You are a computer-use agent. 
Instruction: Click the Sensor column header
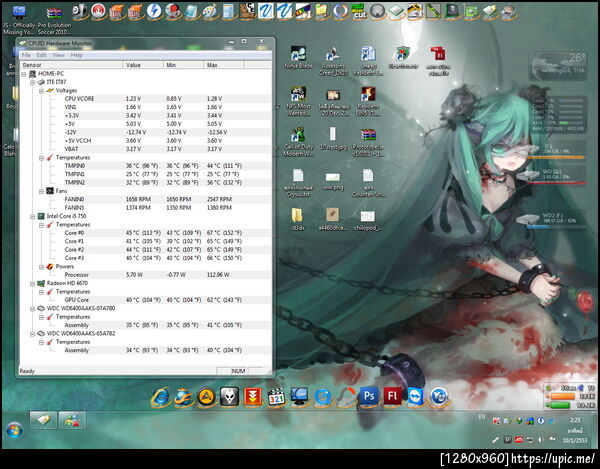tap(71, 65)
